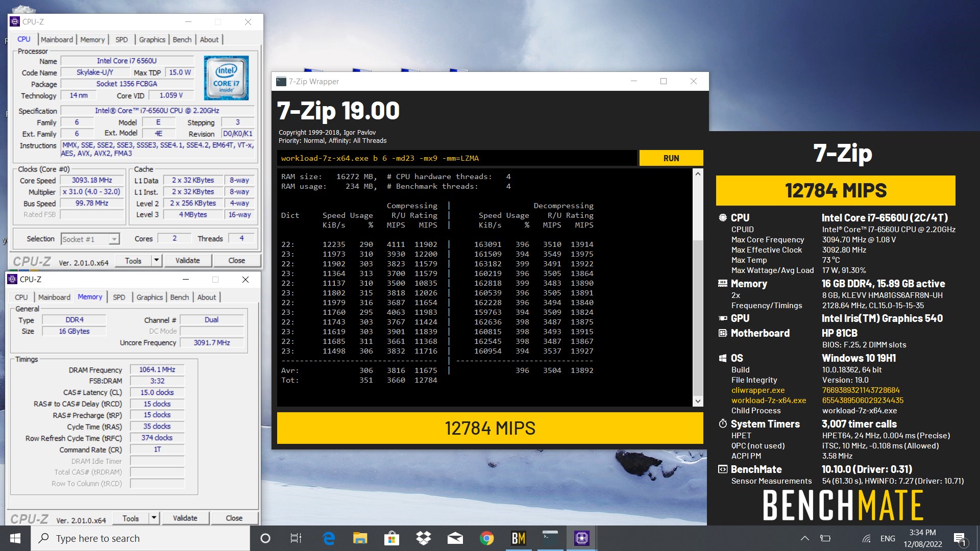Open About tab in top CPU-Z window
The height and width of the screenshot is (551, 980).
209,39
